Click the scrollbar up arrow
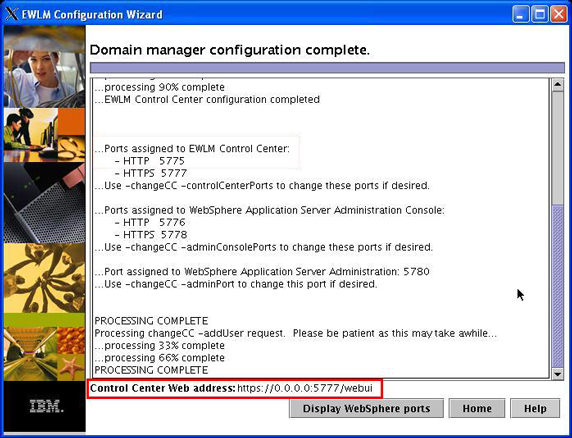The width and height of the screenshot is (572, 438). click(x=557, y=85)
